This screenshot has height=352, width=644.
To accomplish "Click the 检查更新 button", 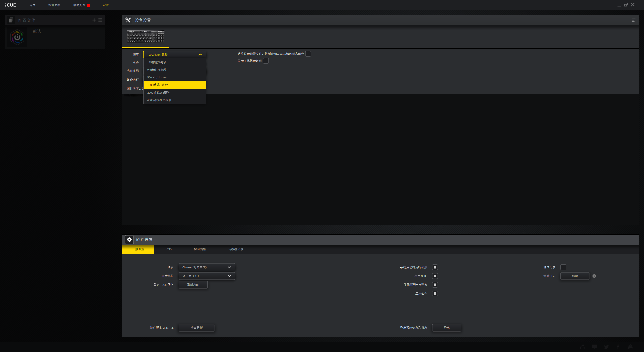I will click(x=196, y=328).
